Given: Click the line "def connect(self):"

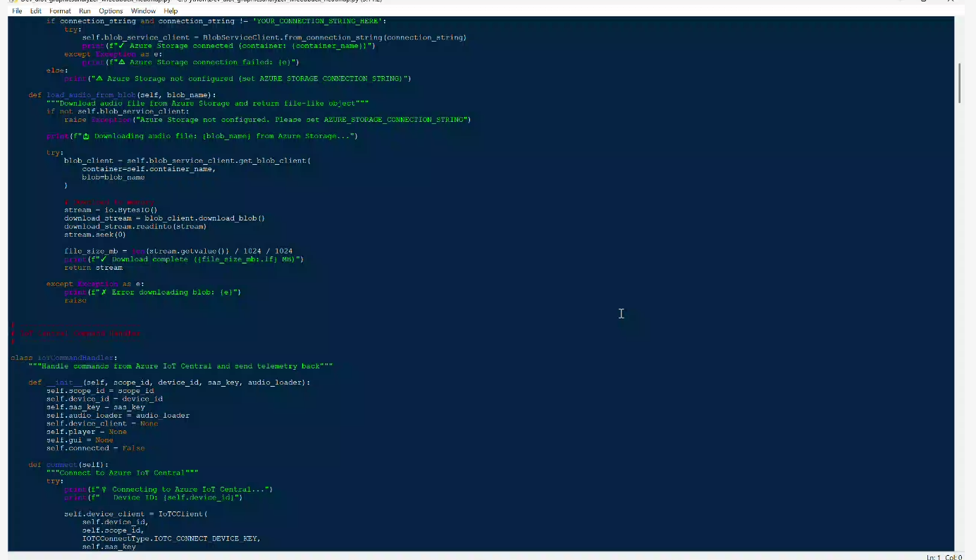Looking at the screenshot, I should pyautogui.click(x=69, y=465).
